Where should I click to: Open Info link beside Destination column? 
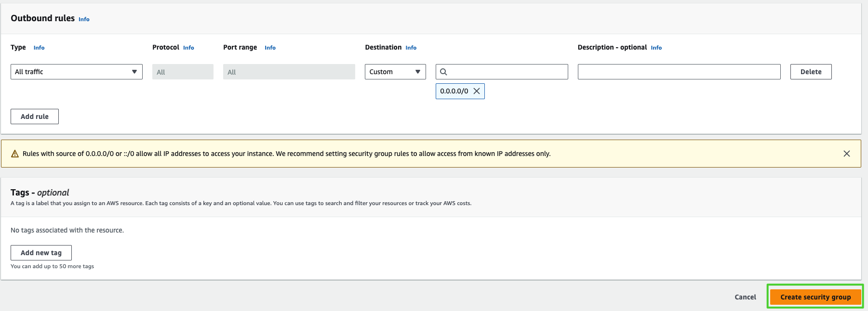[x=411, y=48]
